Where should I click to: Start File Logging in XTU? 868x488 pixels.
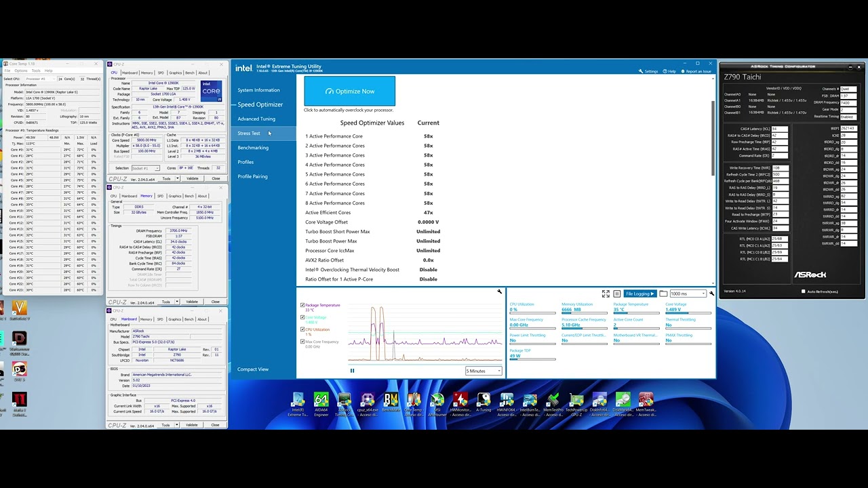click(640, 293)
